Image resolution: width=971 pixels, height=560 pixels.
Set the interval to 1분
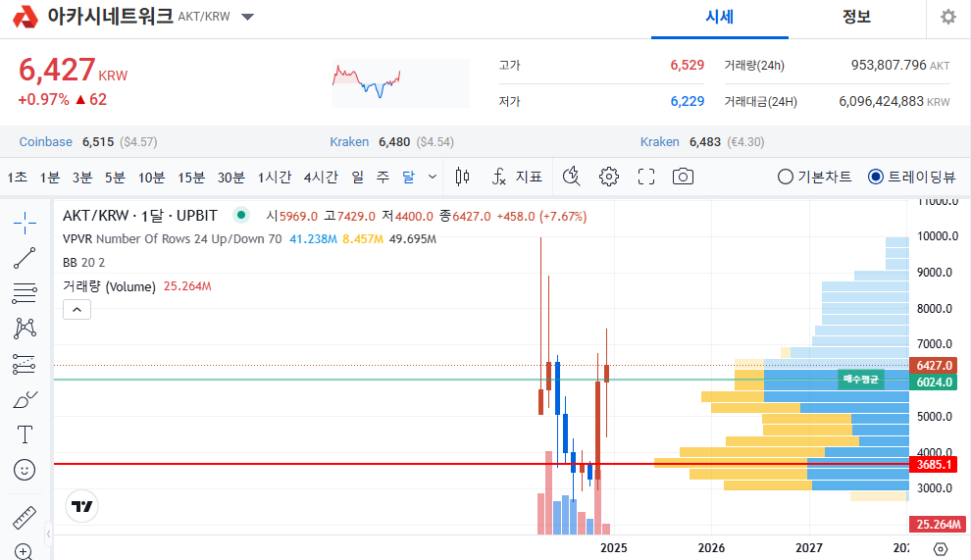(50, 178)
